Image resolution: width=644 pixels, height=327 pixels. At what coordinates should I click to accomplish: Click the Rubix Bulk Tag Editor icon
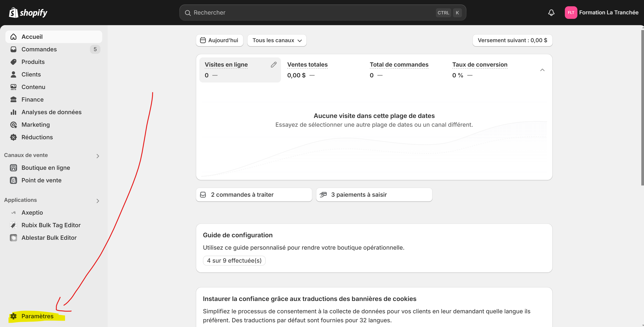tap(13, 225)
